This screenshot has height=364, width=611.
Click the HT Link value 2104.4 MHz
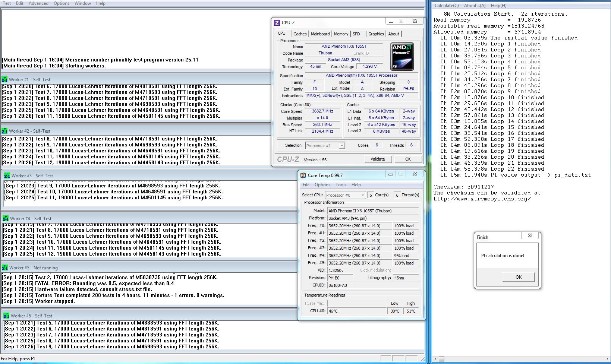[x=323, y=131]
